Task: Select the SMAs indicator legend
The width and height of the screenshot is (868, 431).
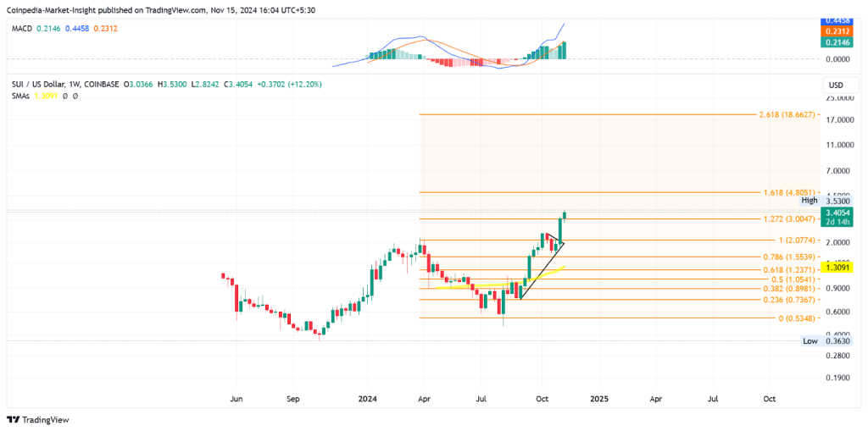Action: pyautogui.click(x=21, y=96)
